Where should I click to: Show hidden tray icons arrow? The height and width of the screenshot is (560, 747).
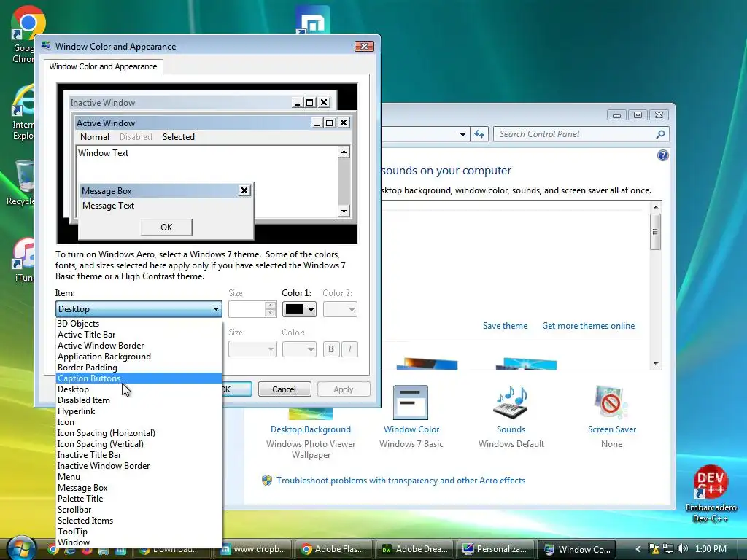point(638,549)
